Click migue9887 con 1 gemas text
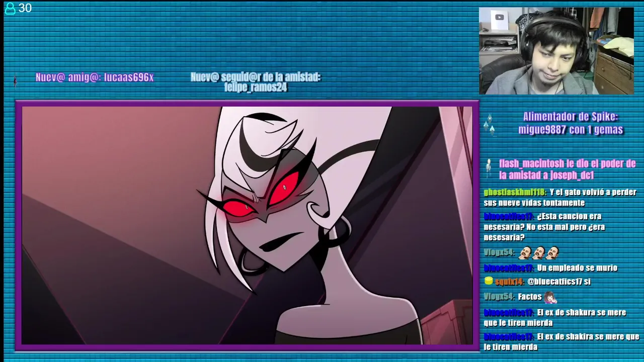The image size is (644, 362). click(x=571, y=130)
